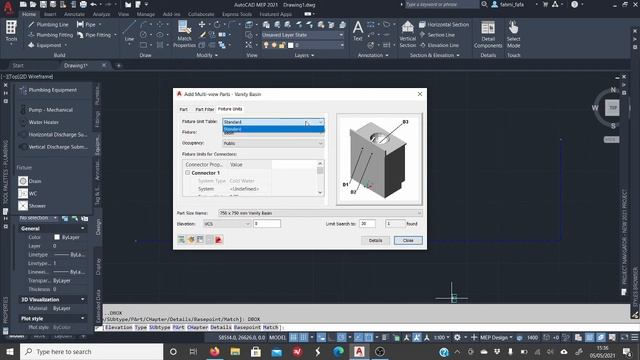Open the workspace settings gear in status bar

(457, 338)
